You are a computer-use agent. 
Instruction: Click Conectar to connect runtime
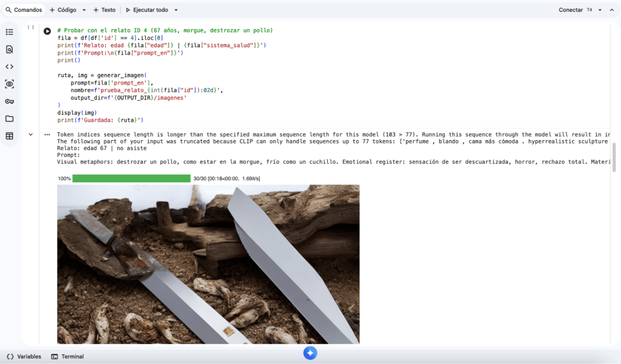tap(570, 10)
